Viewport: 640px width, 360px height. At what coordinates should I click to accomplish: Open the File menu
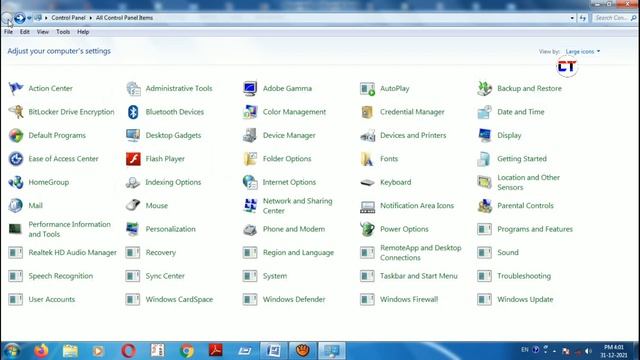[8, 32]
